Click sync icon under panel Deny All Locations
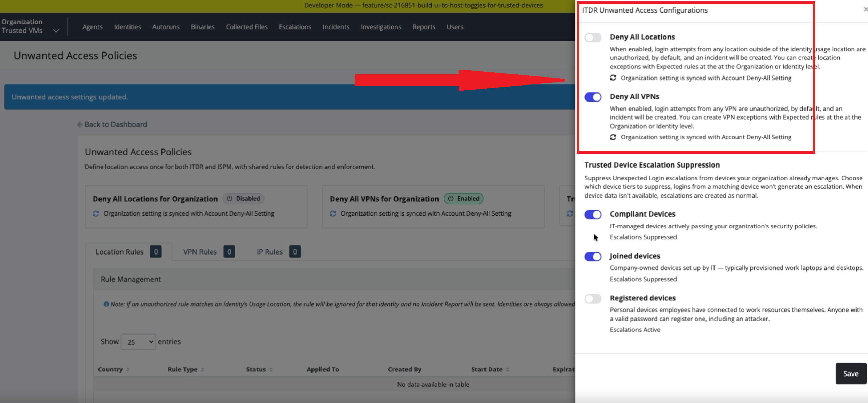Viewport: 868px width, 403px height. (613, 78)
